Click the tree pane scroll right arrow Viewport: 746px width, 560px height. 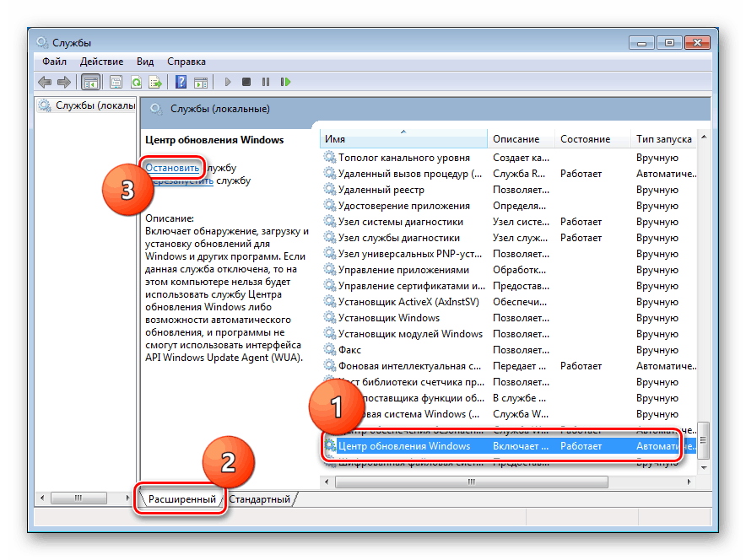[127, 498]
